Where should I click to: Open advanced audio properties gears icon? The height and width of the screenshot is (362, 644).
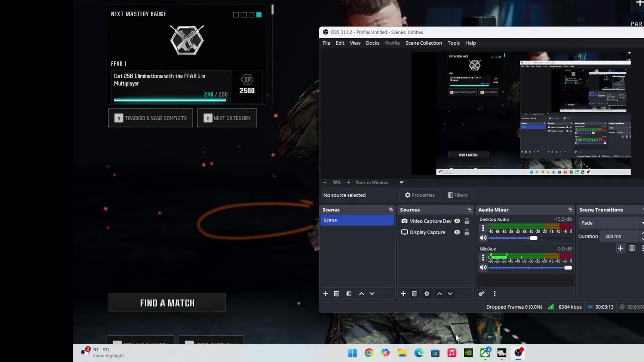[x=481, y=294]
